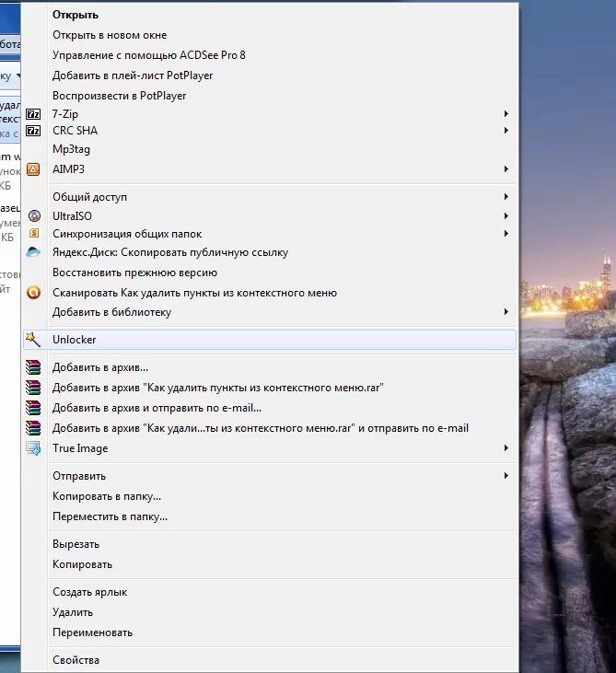Select add to "Как удали...ты" archive and e-mail
Screen dimensions: 616x673
270,428
